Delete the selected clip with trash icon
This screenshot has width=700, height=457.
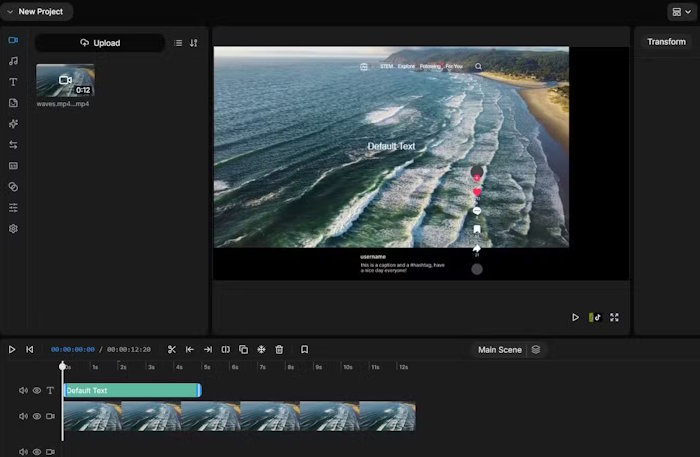tap(279, 349)
